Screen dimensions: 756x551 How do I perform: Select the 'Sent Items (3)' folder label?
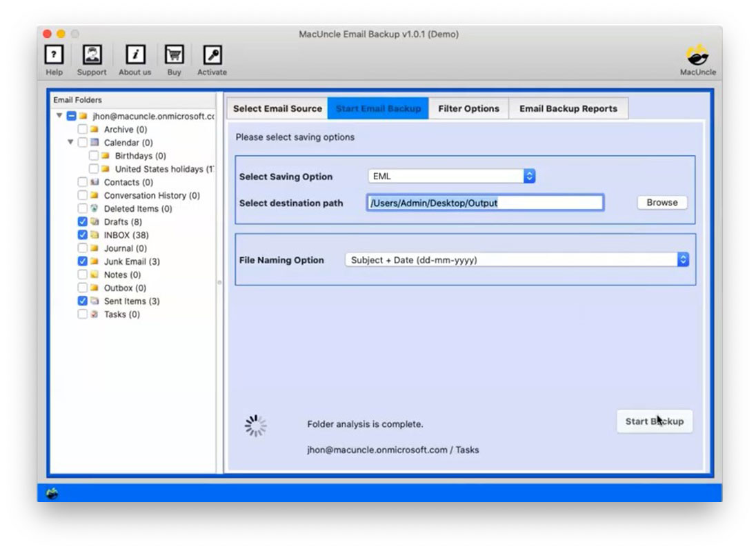(x=132, y=301)
